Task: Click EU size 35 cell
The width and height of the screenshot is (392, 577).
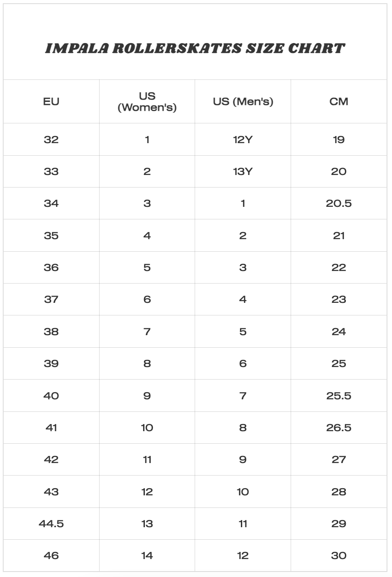Action: (51, 236)
